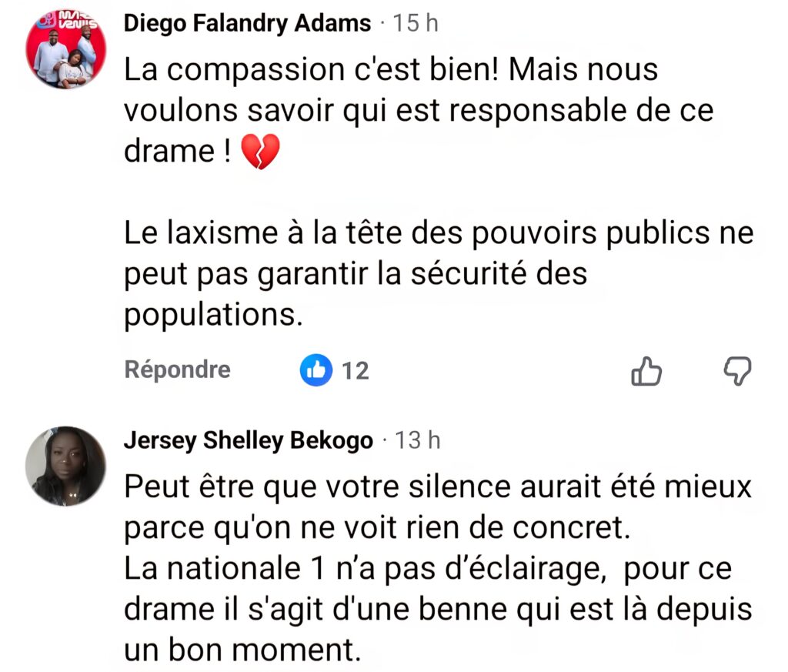Open Diego Falandry Adams' profile picture
788x672 pixels.
65,50
